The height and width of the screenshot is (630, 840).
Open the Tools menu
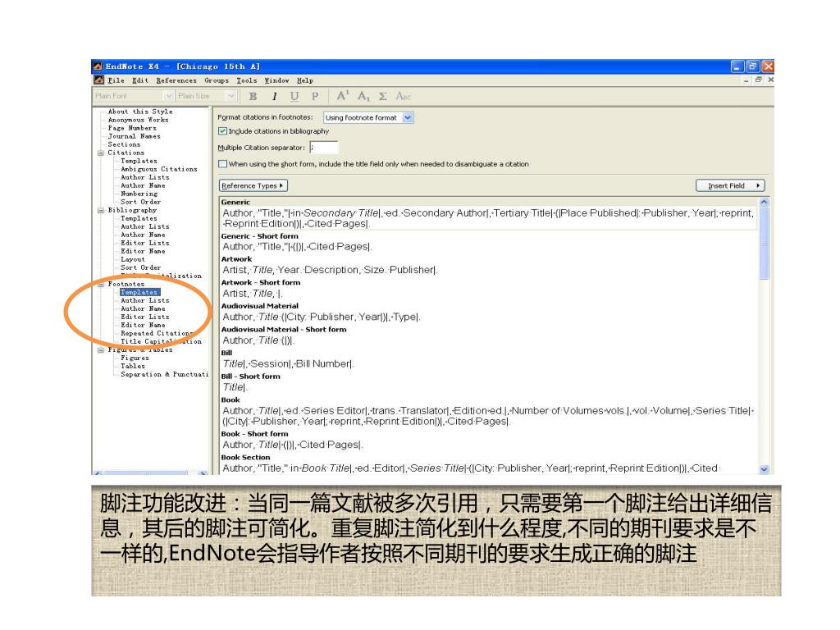[x=247, y=80]
